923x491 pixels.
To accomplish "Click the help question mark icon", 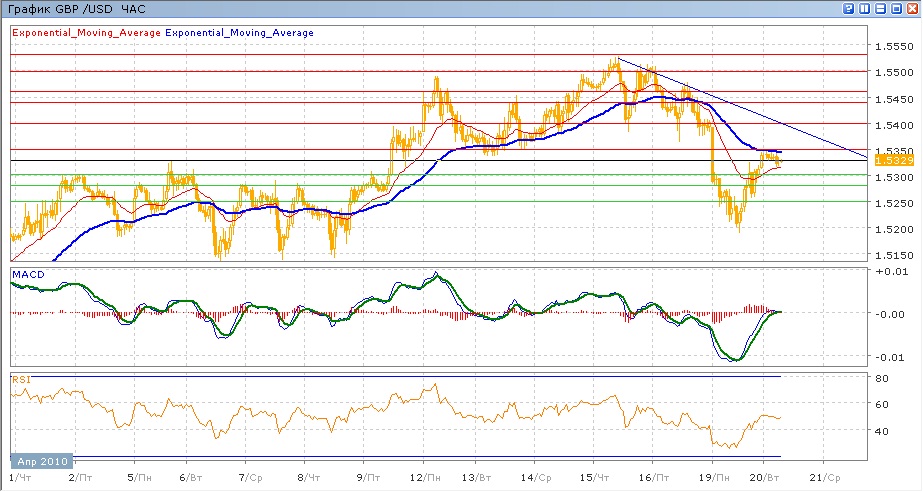I will pos(849,9).
